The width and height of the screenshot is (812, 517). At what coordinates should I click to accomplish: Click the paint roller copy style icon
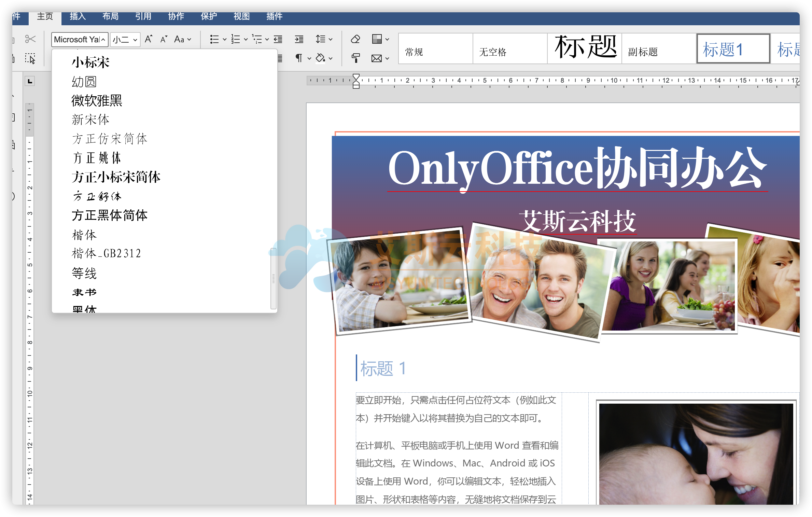tap(355, 58)
